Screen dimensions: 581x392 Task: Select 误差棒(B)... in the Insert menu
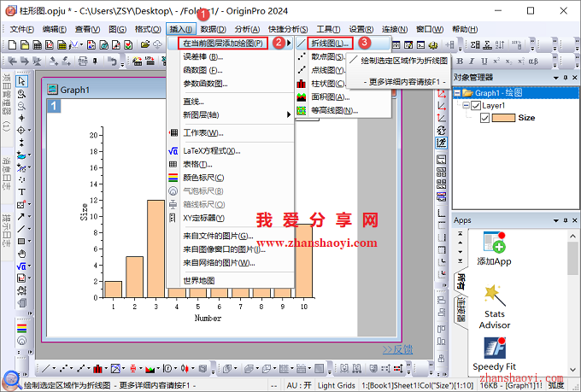click(231, 56)
